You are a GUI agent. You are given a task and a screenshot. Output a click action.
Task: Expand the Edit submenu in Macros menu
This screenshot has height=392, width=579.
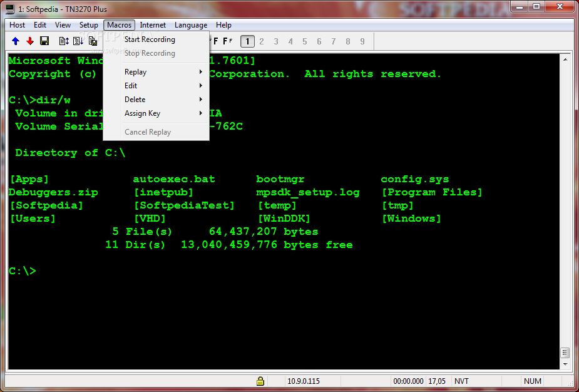coord(156,86)
